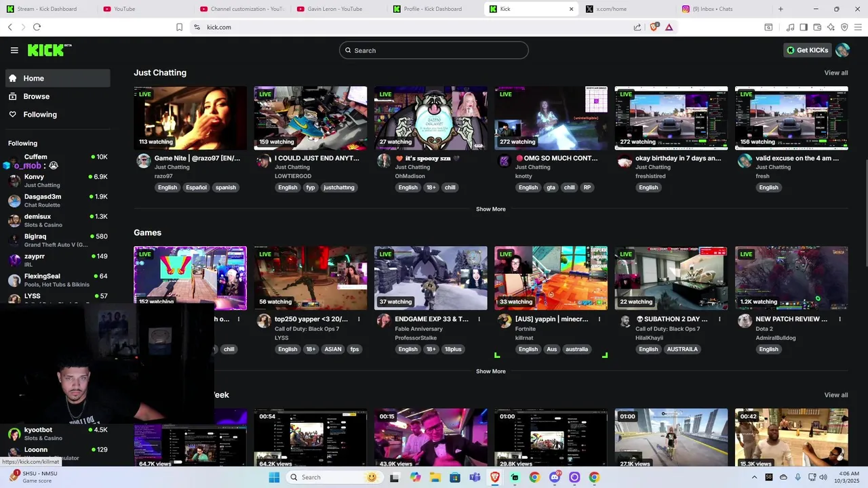This screenshot has width=868, height=488.
Task: Open Konvy in Following list
Action: coord(58,180)
